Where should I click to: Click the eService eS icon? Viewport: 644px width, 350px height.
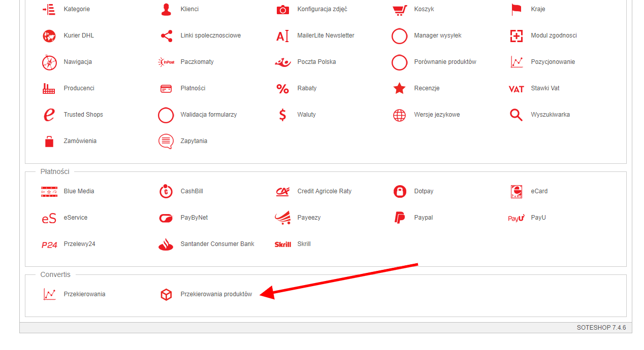(x=49, y=218)
